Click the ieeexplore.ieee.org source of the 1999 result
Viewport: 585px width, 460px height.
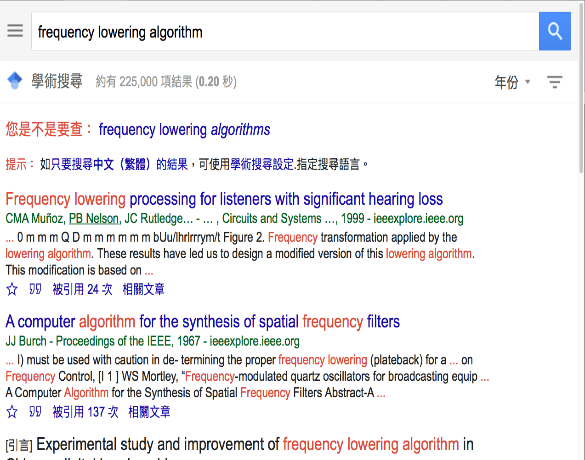(418, 219)
